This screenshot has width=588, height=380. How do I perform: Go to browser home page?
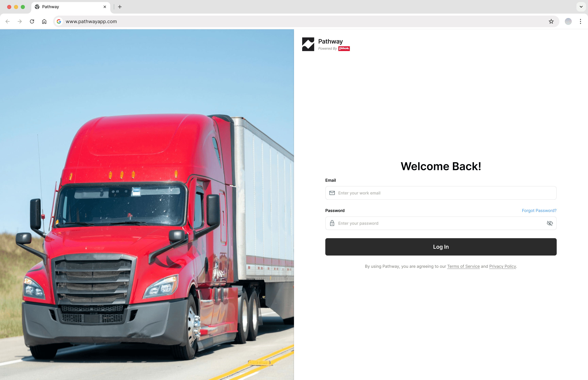pos(44,21)
